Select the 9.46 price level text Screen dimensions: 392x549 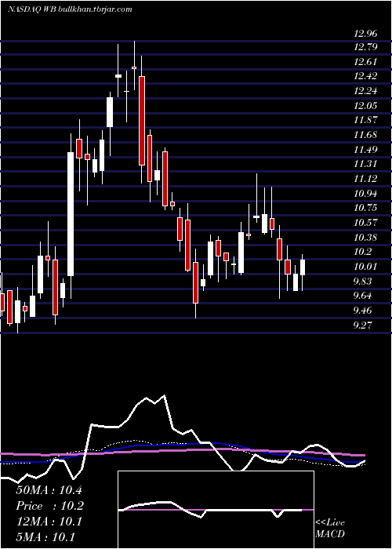tap(362, 311)
